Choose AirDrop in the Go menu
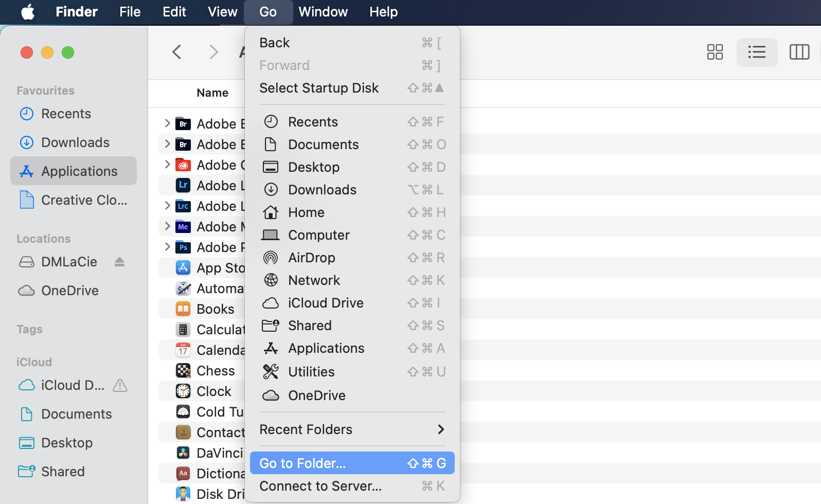Screen dimensions: 821x504 click(352, 258)
